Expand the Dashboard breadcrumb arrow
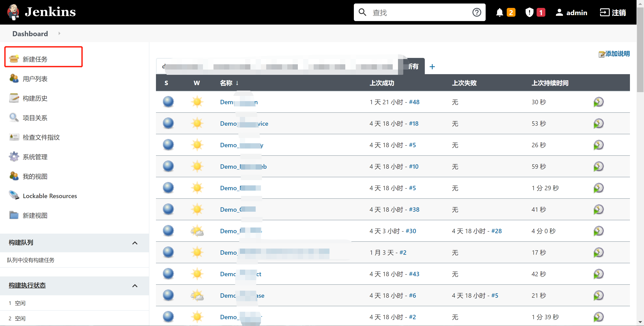 click(x=59, y=33)
